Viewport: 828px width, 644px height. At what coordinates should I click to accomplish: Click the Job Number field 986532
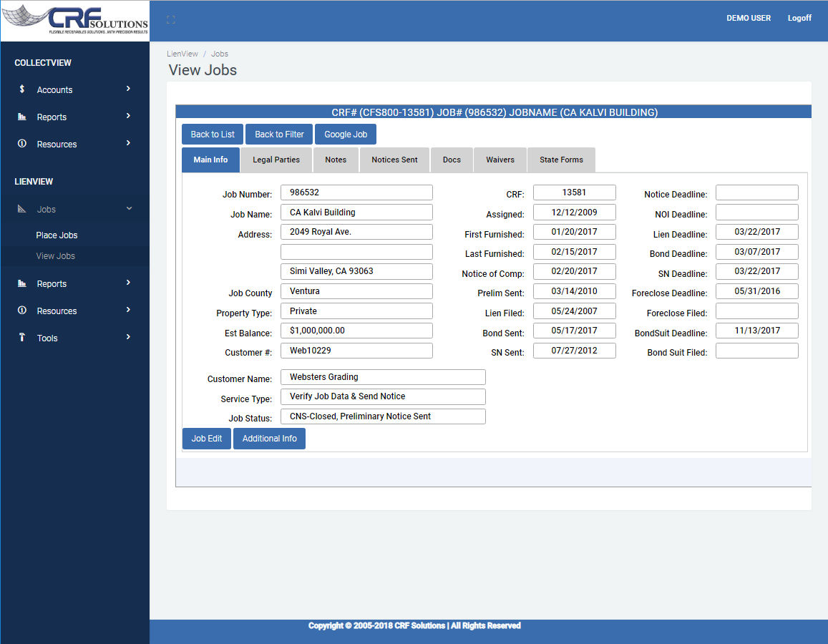pos(356,192)
